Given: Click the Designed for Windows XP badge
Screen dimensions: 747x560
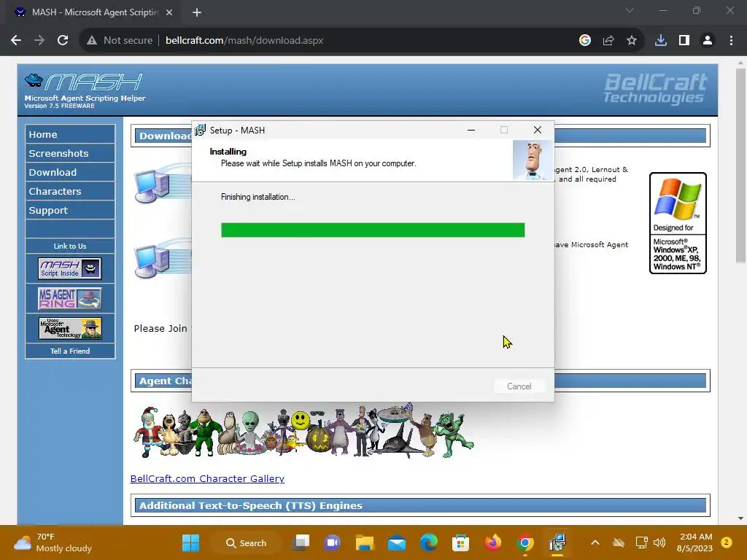Looking at the screenshot, I should click(x=678, y=223).
